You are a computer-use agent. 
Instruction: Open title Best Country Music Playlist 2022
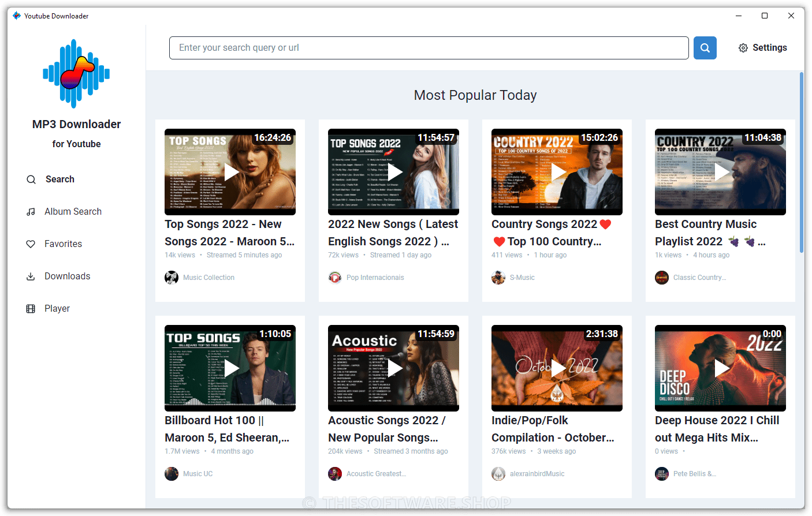point(710,233)
